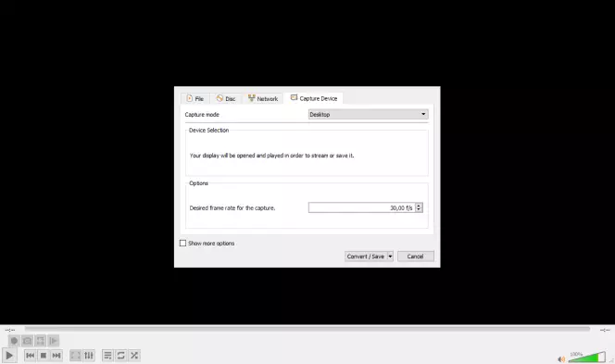Click remaining time label right of seek bar
The height and width of the screenshot is (364, 615).
[x=605, y=331]
